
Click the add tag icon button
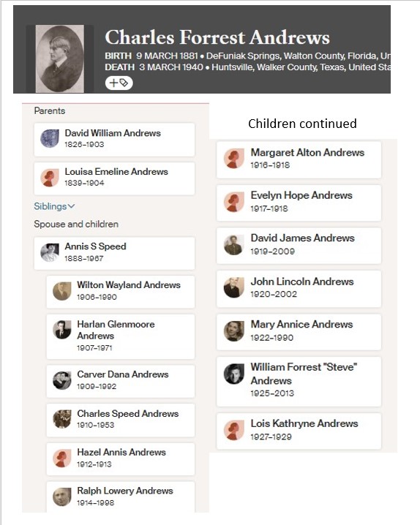(x=119, y=83)
